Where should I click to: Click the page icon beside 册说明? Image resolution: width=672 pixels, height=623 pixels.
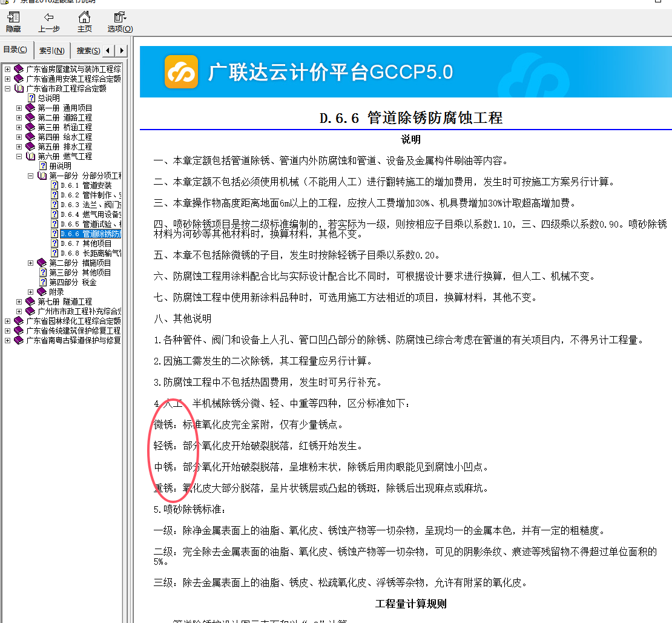click(x=43, y=166)
